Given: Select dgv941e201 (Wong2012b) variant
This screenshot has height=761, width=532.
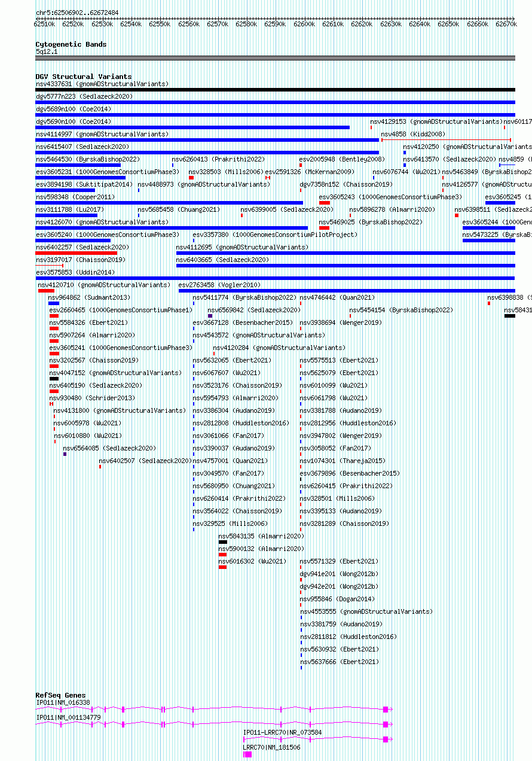Looking at the screenshot, I should coord(339,574).
